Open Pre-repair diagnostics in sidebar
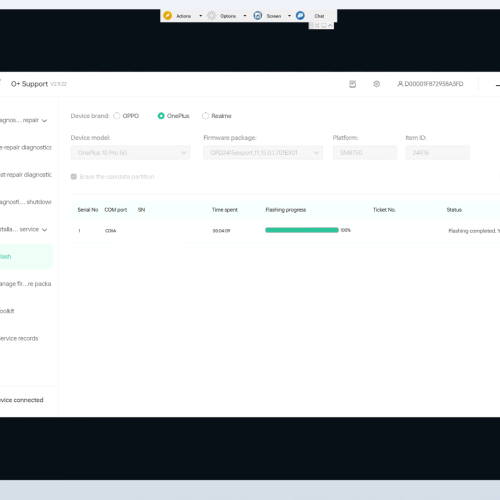Screen dimensions: 500x500 [x=26, y=147]
